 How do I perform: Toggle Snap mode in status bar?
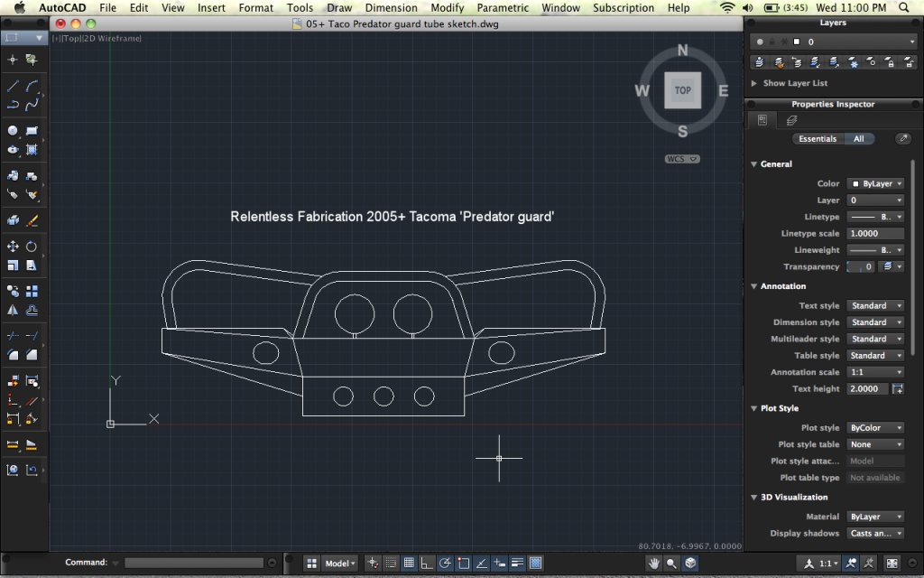pyautogui.click(x=390, y=563)
